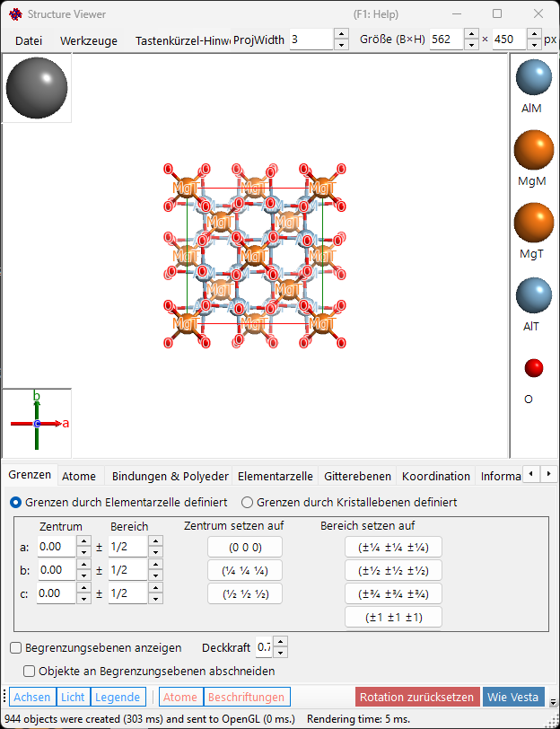Click the ProjWidth input field
The height and width of the screenshot is (729, 560).
(311, 40)
